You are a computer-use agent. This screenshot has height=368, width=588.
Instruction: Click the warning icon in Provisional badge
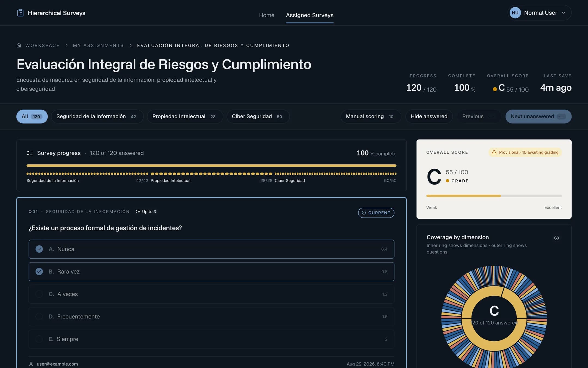coord(494,152)
